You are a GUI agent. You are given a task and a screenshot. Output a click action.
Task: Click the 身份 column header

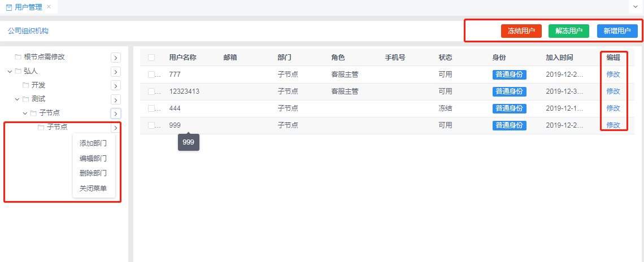click(499, 58)
